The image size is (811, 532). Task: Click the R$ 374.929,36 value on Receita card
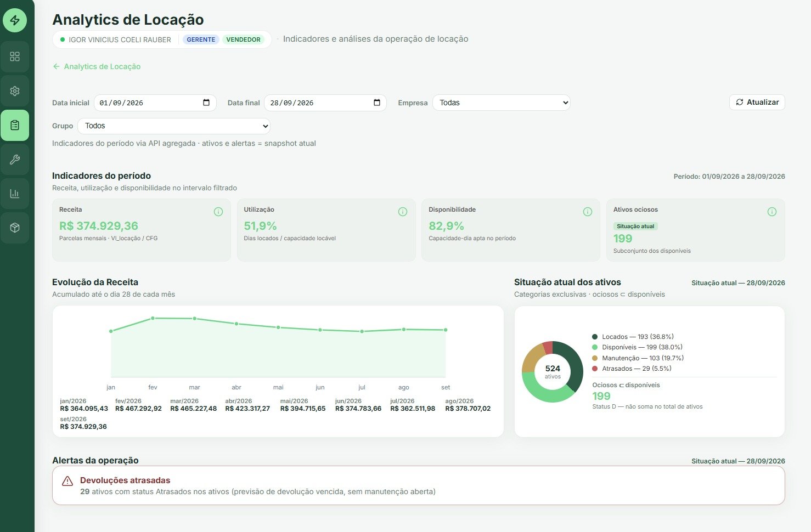tap(99, 226)
